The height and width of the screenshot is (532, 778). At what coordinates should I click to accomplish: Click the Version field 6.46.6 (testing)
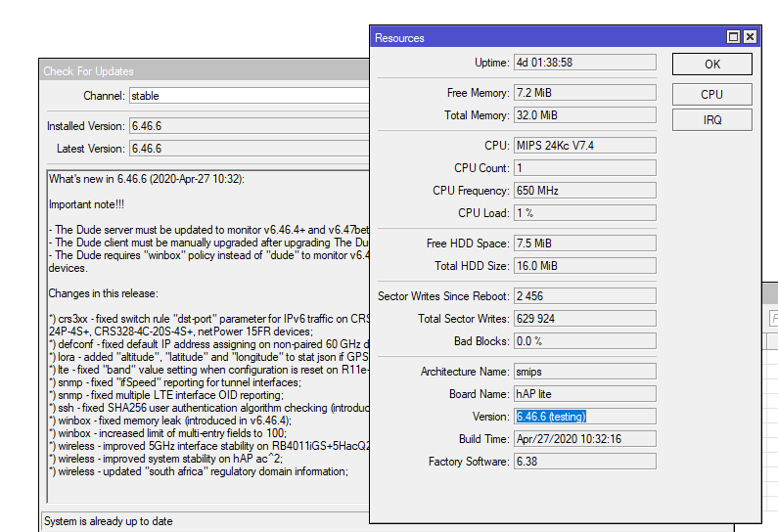585,417
